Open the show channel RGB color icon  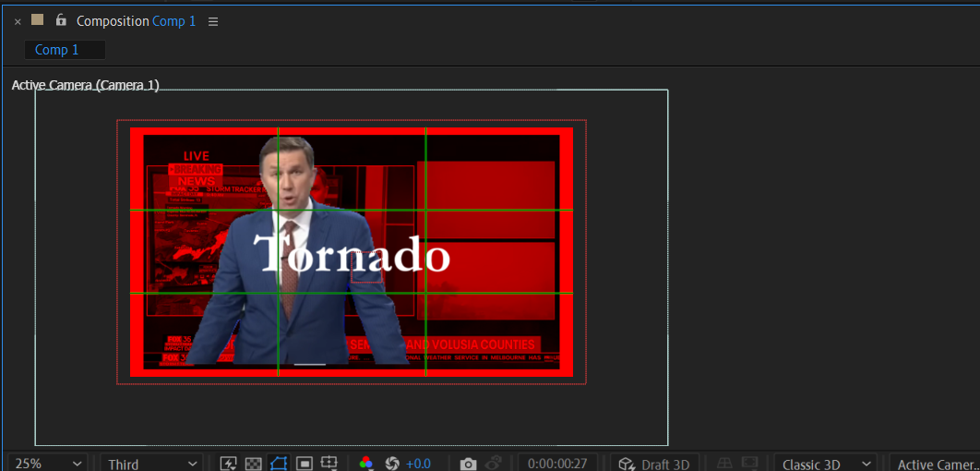(366, 464)
